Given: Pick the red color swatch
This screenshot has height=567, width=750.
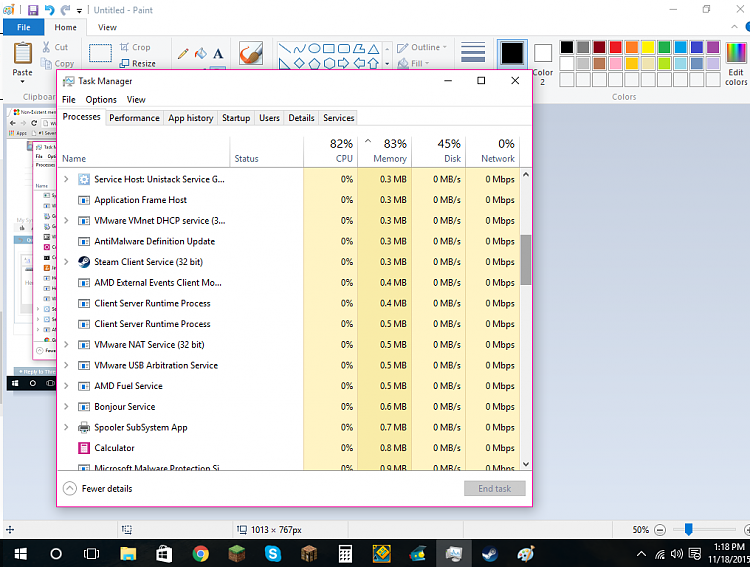Looking at the screenshot, I should coord(616,47).
